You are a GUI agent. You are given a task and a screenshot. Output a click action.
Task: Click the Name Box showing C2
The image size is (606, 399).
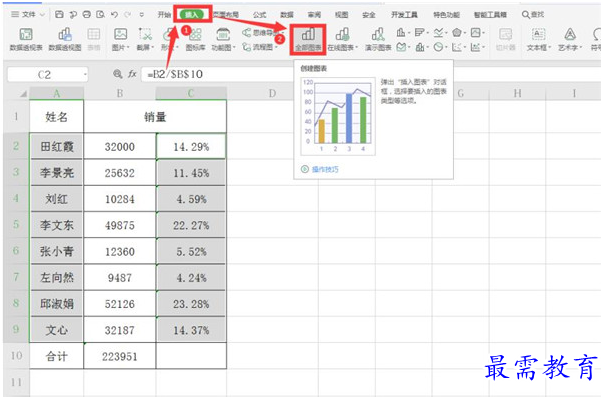click(x=44, y=74)
